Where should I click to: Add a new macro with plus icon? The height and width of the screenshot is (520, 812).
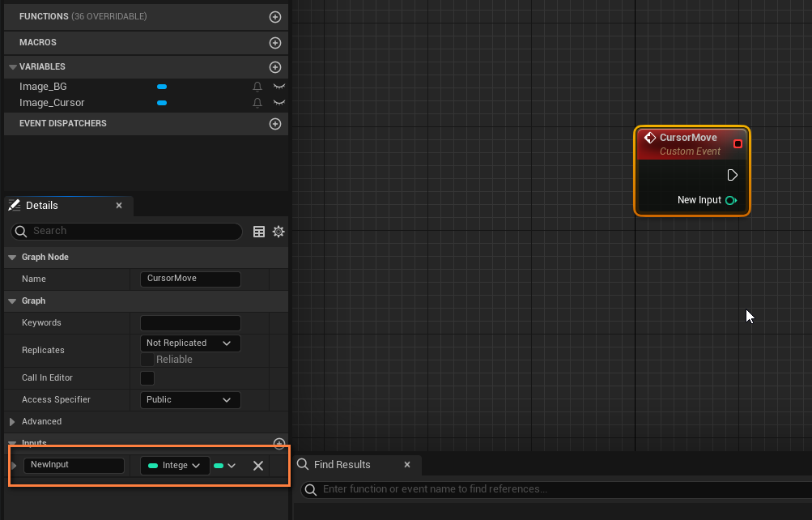tap(275, 43)
